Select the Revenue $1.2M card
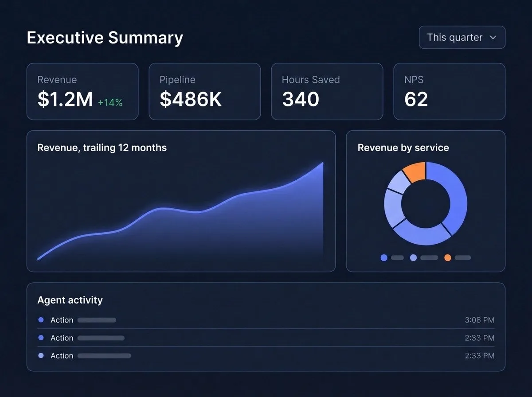532x397 pixels. pos(82,92)
